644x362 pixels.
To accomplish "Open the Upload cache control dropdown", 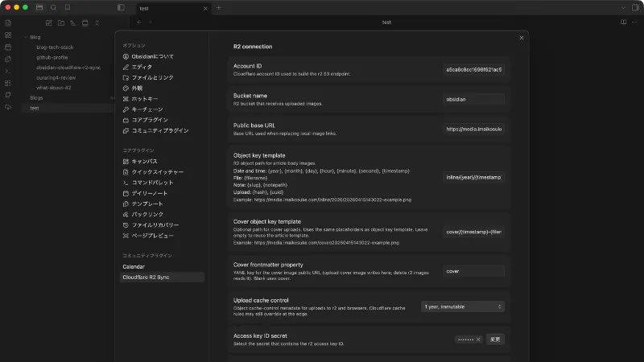I will 462,306.
